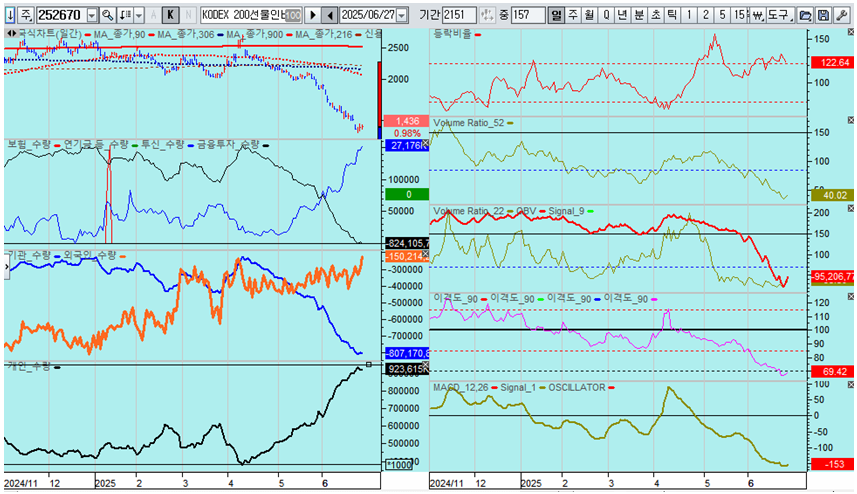Click the 기간 input field showing 2151
This screenshot has height=494, width=857.
click(x=459, y=16)
